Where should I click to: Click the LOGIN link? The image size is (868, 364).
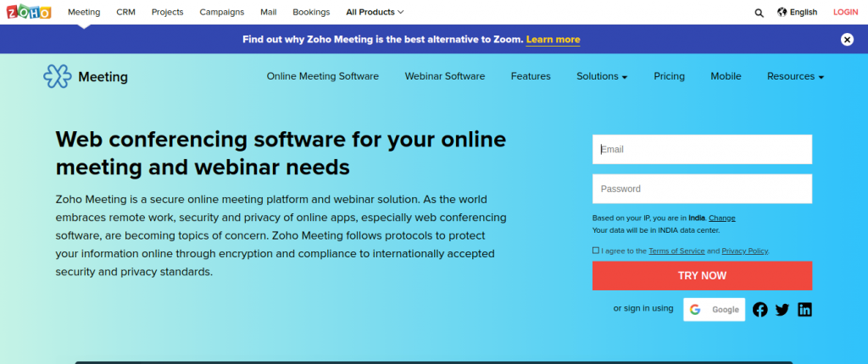click(x=845, y=12)
